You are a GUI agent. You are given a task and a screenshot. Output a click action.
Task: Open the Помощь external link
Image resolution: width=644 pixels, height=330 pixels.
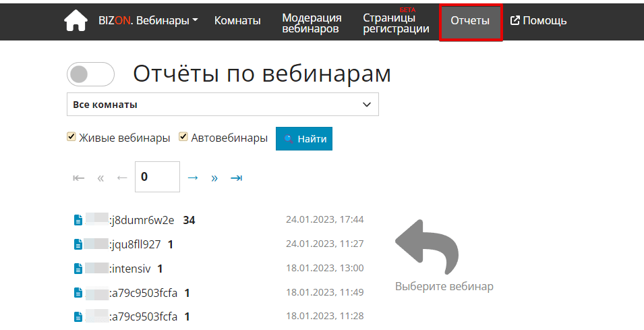[538, 21]
